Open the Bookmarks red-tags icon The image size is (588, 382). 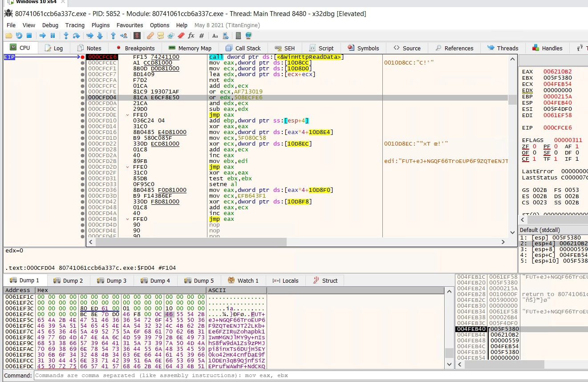(x=181, y=36)
